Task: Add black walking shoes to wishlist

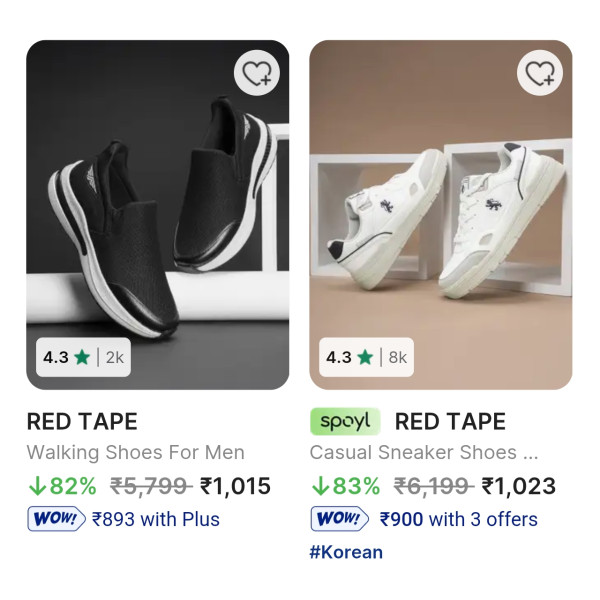Action: [x=257, y=73]
